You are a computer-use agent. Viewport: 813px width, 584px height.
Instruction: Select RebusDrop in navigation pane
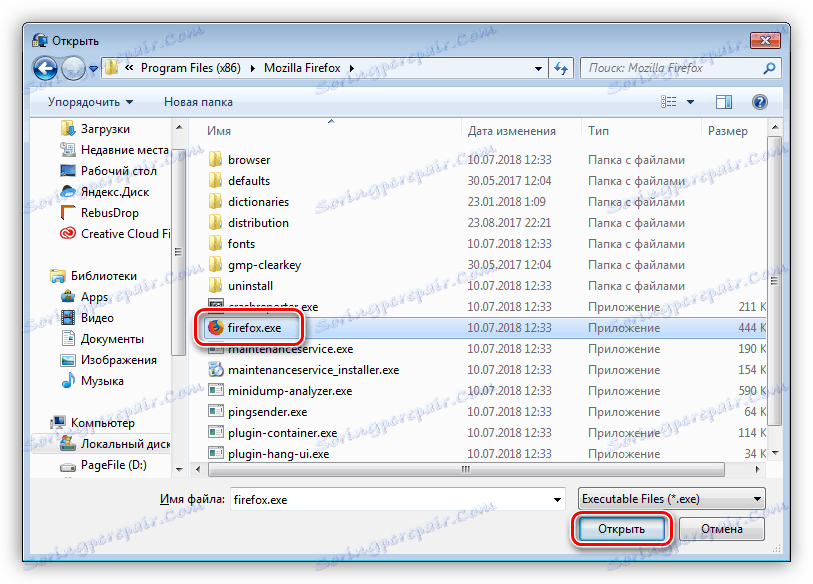100,213
